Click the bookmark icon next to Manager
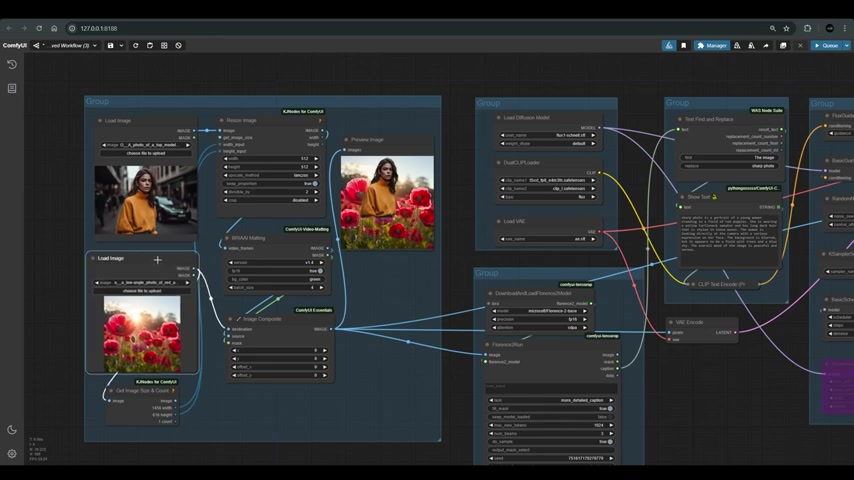The width and height of the screenshot is (854, 480). [684, 46]
